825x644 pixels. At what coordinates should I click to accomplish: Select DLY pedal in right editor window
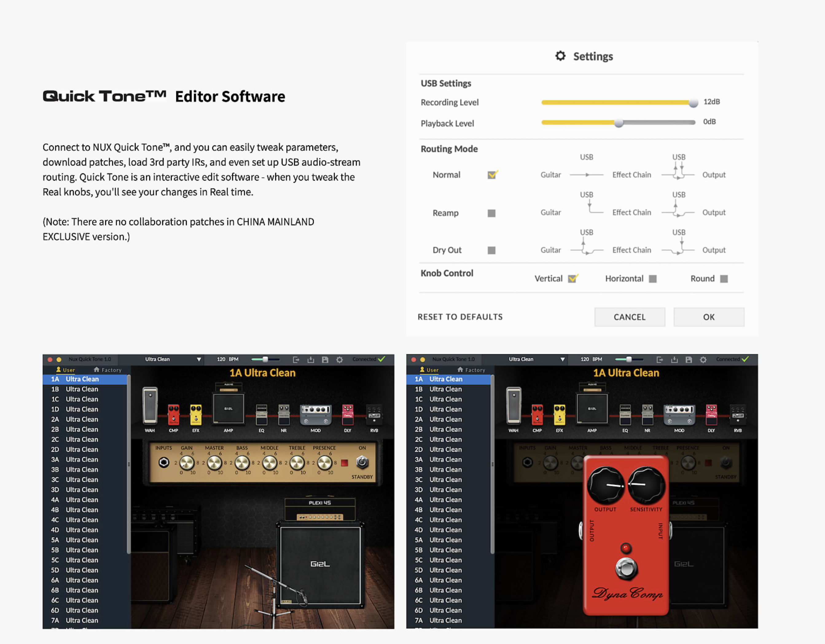point(711,414)
